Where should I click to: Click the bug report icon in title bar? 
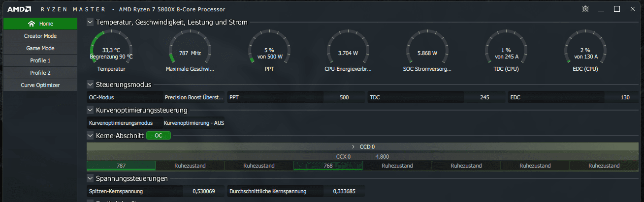coord(585,9)
